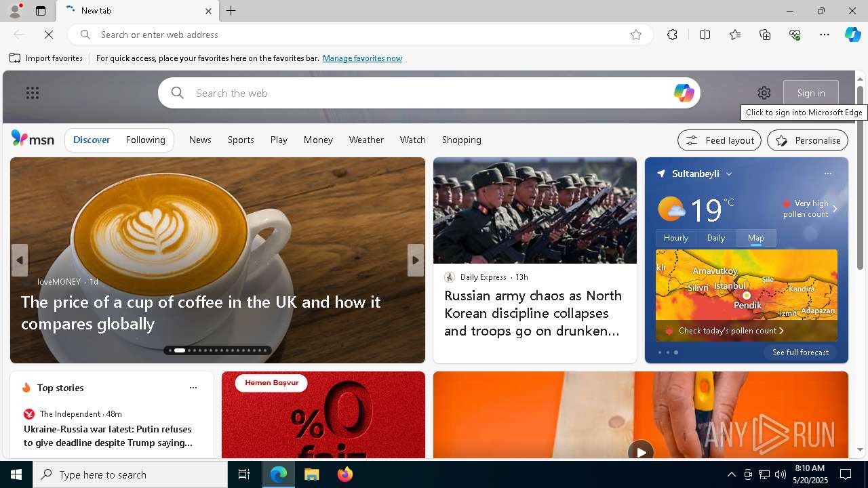Go to msn logo home
Image resolution: width=868 pixels, height=488 pixels.
(x=33, y=138)
